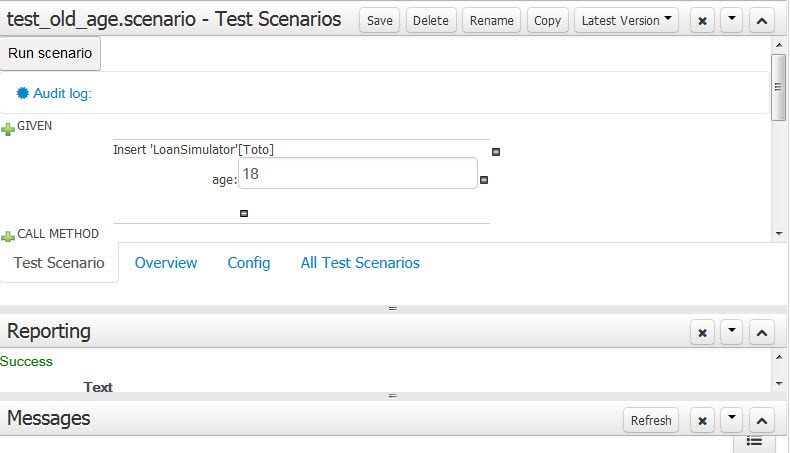Click the green plus icon beside CALL METHOD
This screenshot has height=453, width=790.
8,236
